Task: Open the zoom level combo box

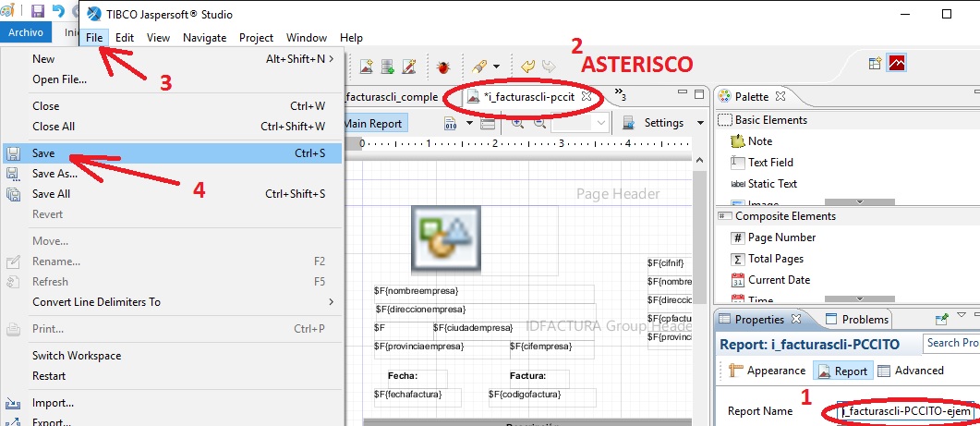Action: (579, 123)
